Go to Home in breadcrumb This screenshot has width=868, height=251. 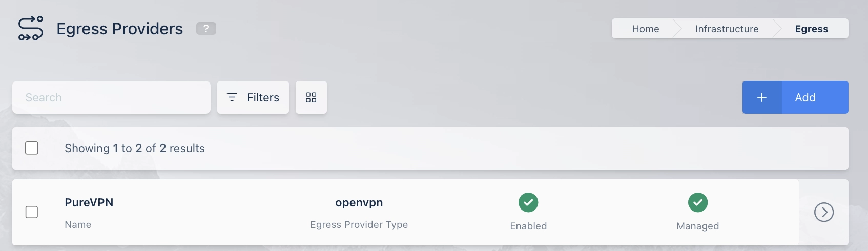[646, 29]
